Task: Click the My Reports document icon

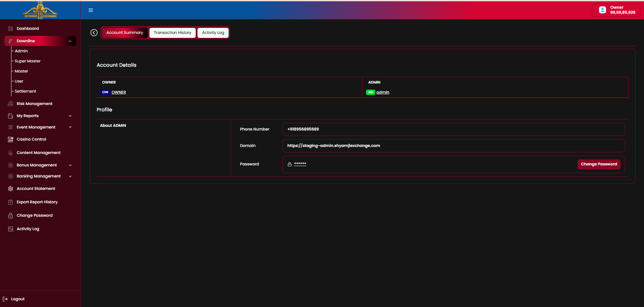Action: point(10,116)
